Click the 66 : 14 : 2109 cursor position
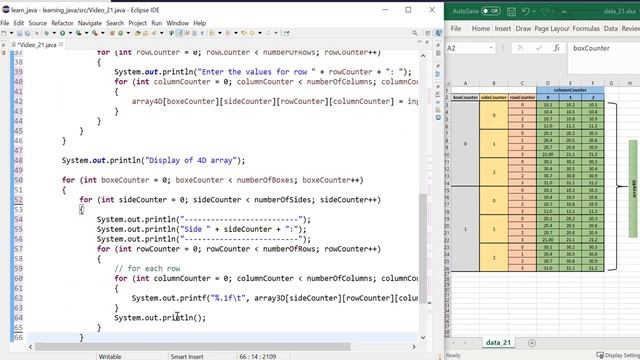 coord(258,356)
